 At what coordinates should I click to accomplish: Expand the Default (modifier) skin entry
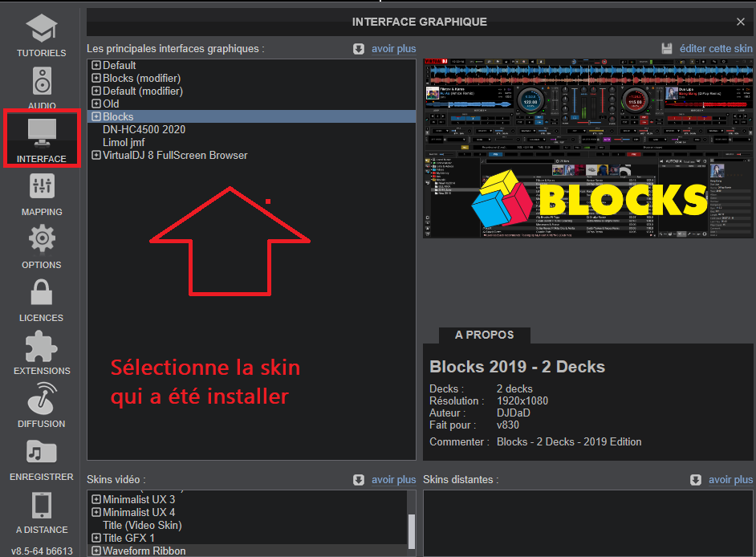(x=96, y=91)
